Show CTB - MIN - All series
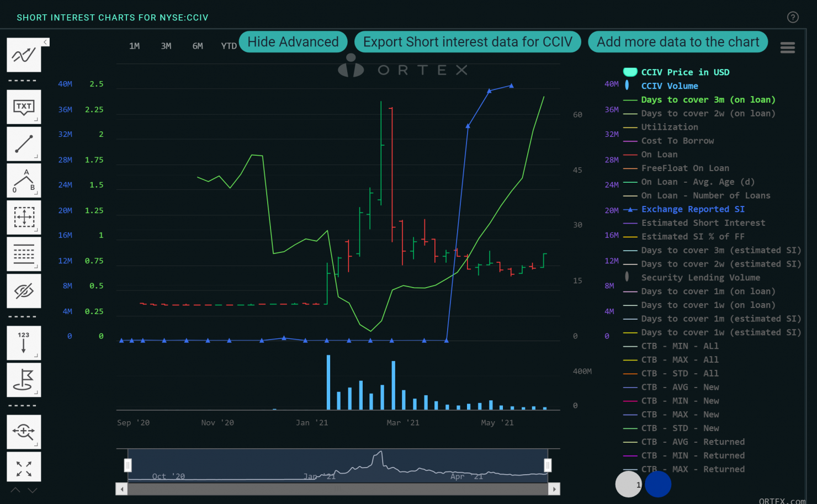The height and width of the screenshot is (504, 817). click(x=671, y=346)
